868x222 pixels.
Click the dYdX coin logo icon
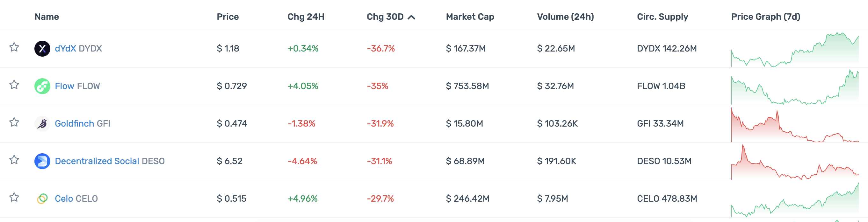(42, 48)
